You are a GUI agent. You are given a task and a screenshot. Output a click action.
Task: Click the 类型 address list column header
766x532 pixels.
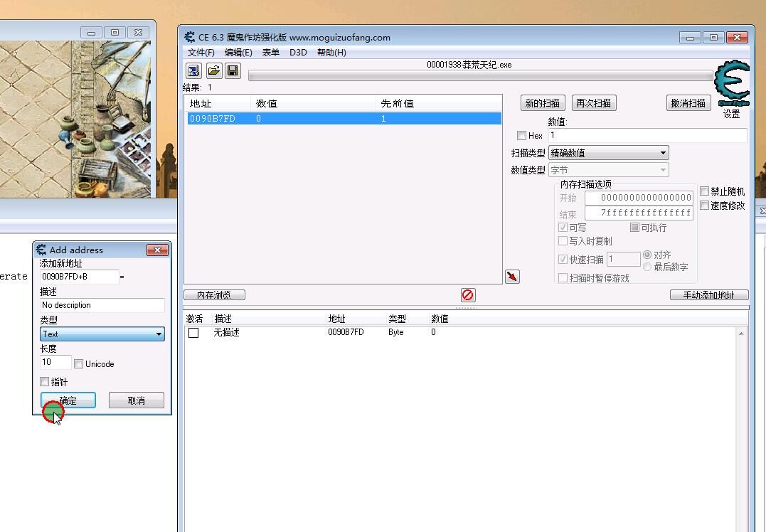click(x=397, y=319)
